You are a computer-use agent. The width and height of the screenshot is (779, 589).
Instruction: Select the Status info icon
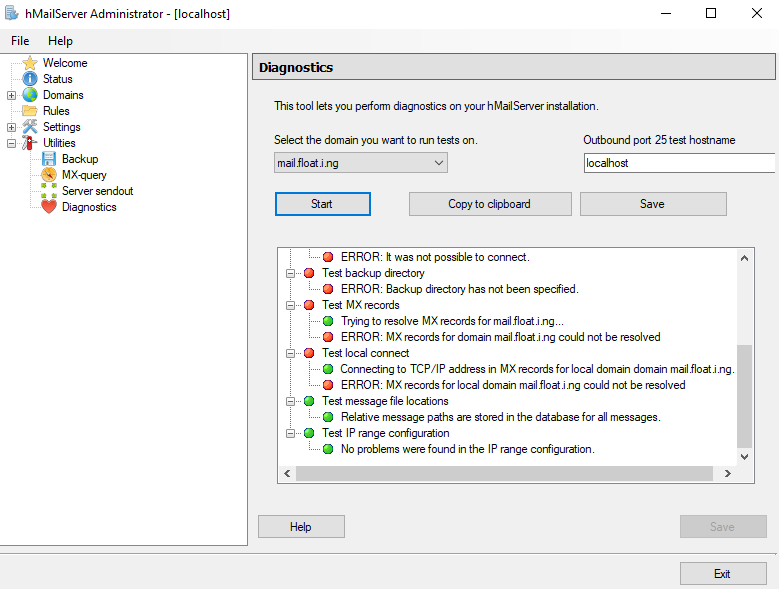click(30, 79)
